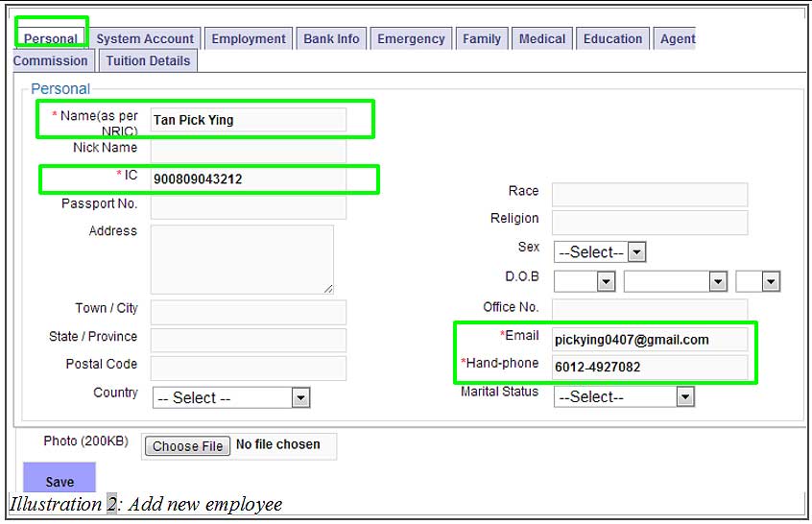Open the Medical tab
The height and width of the screenshot is (524, 812).
point(542,38)
